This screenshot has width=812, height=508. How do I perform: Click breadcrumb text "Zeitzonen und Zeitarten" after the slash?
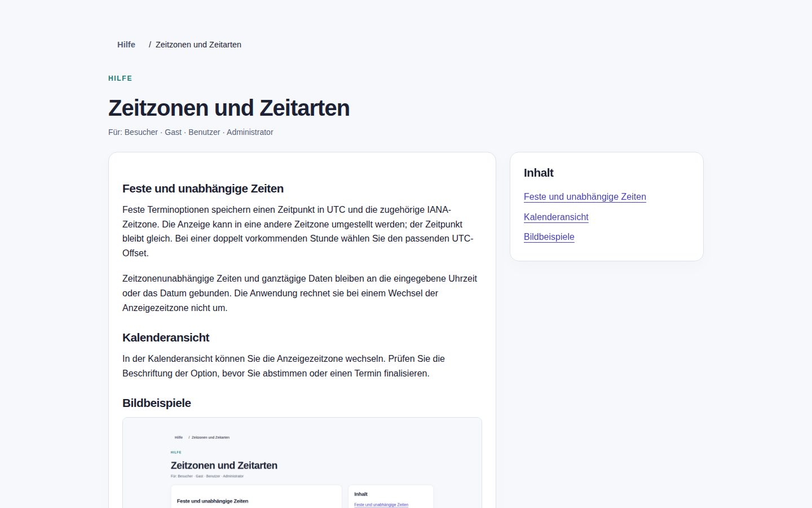[198, 45]
